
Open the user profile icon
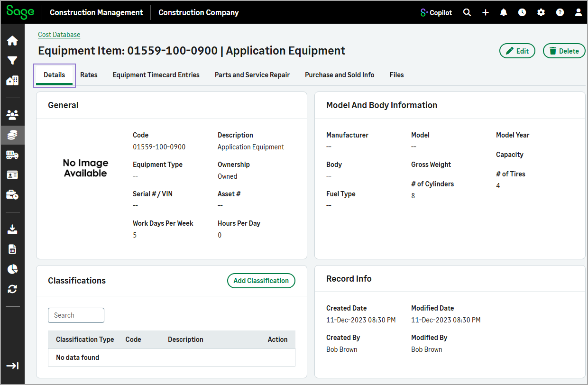(x=578, y=12)
